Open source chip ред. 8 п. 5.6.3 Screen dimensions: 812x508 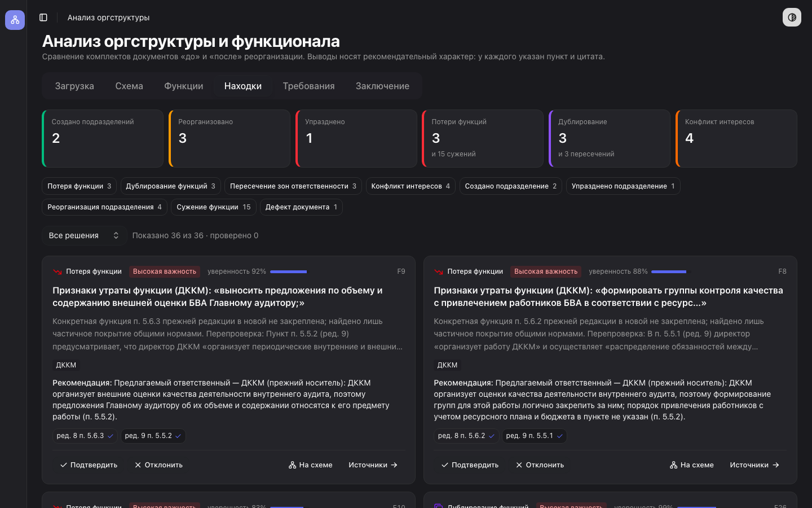(85, 436)
